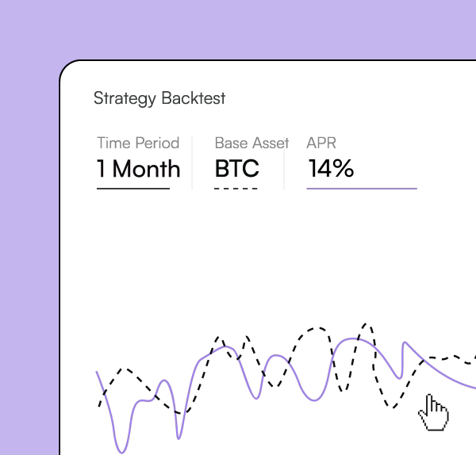The width and height of the screenshot is (476, 455).
Task: Open the 1 Month time period selector
Action: pyautogui.click(x=139, y=169)
